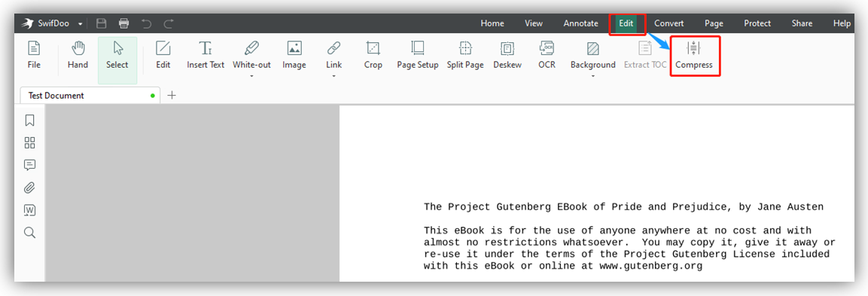Open the Help tab

pyautogui.click(x=842, y=23)
